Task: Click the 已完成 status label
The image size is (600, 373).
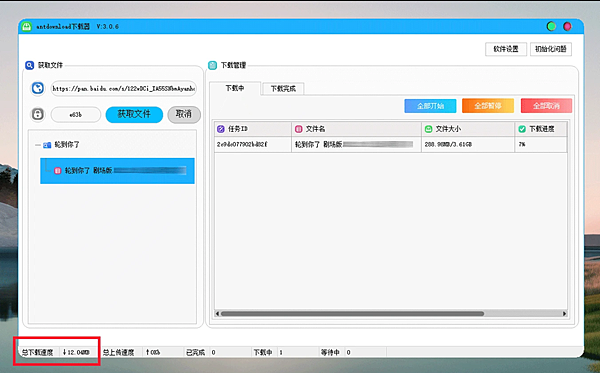Action: (195, 352)
